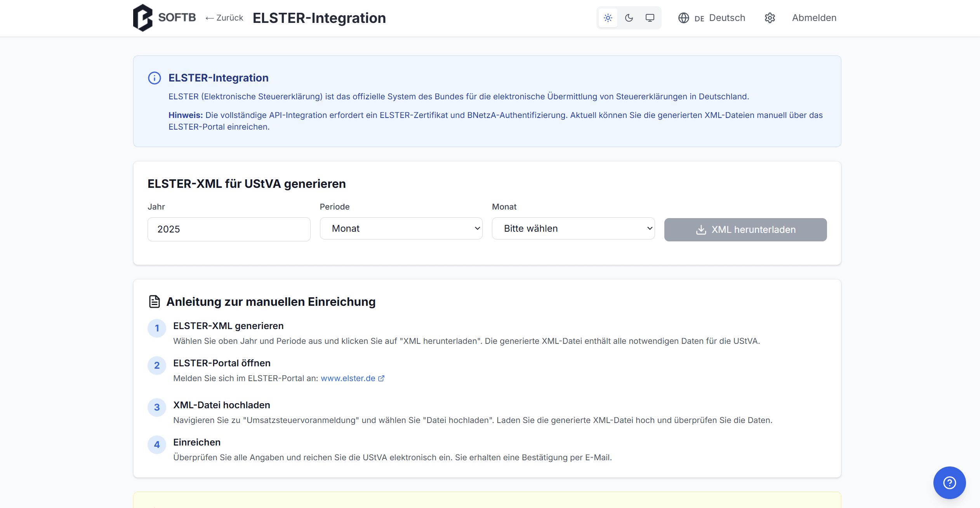Viewport: 980px width, 508px height.
Task: Open help floating question mark button
Action: coord(949,482)
